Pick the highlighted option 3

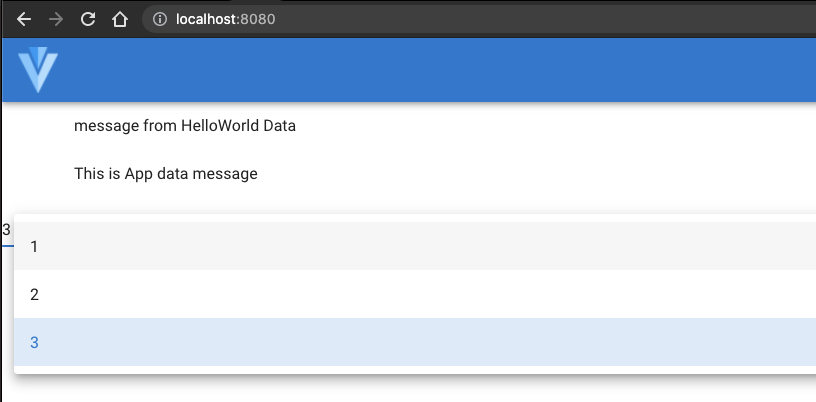point(415,342)
